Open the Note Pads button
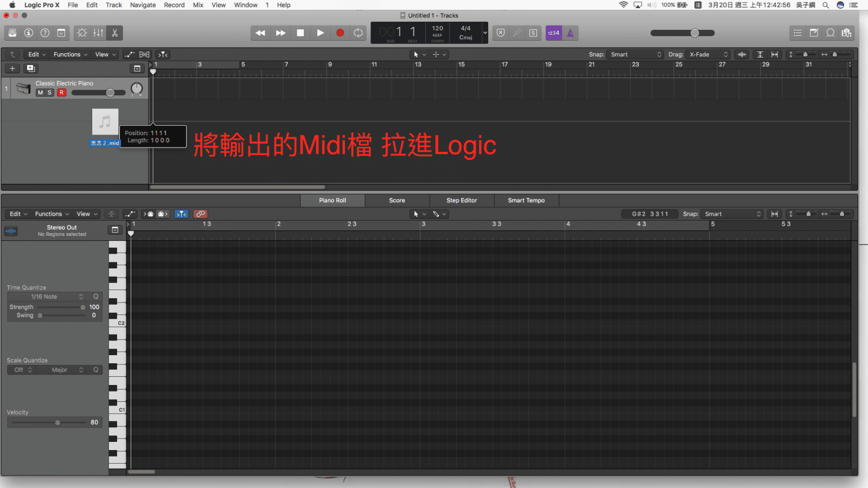 point(814,33)
